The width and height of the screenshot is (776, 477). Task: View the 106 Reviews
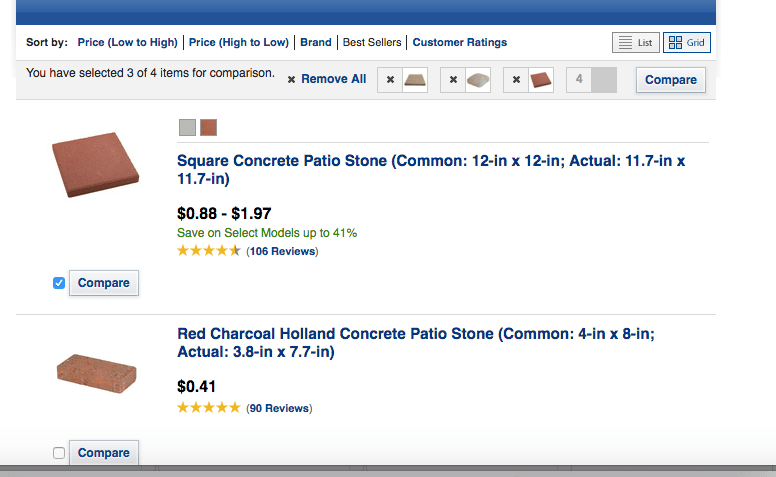(282, 251)
